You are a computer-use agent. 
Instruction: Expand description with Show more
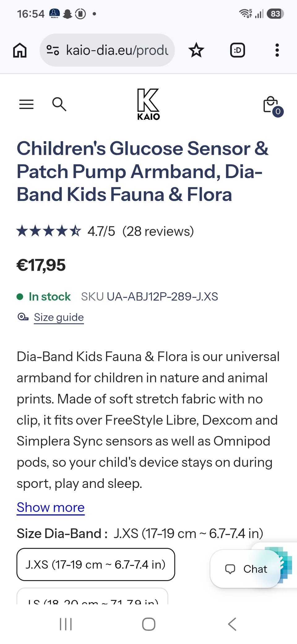point(51,507)
